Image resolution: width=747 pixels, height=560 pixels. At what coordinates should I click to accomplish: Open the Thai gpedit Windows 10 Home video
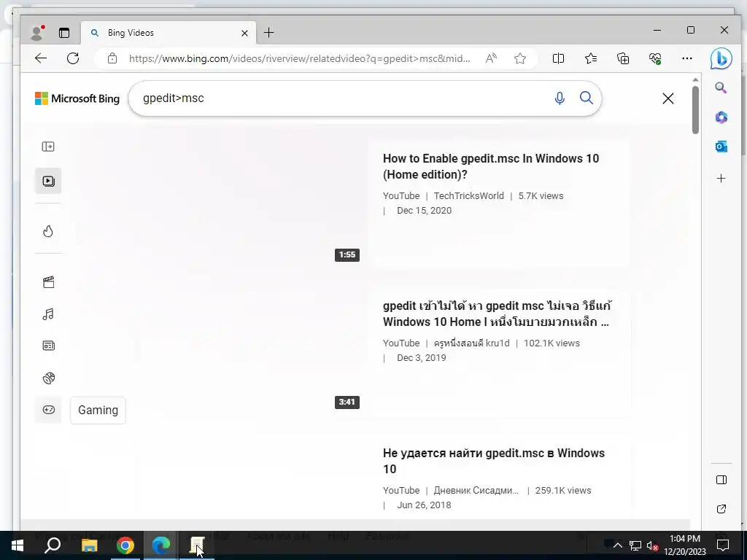pyautogui.click(x=496, y=314)
